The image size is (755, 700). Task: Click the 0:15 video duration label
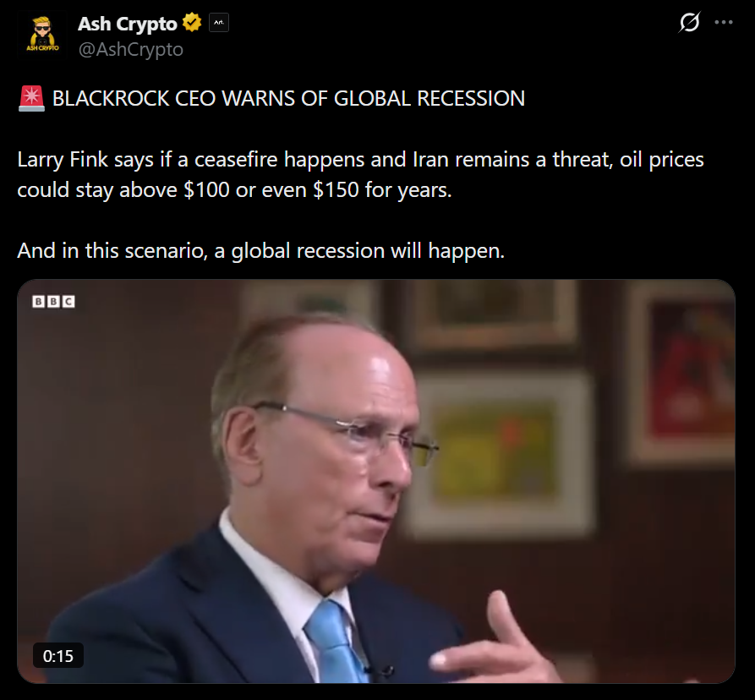pos(58,656)
